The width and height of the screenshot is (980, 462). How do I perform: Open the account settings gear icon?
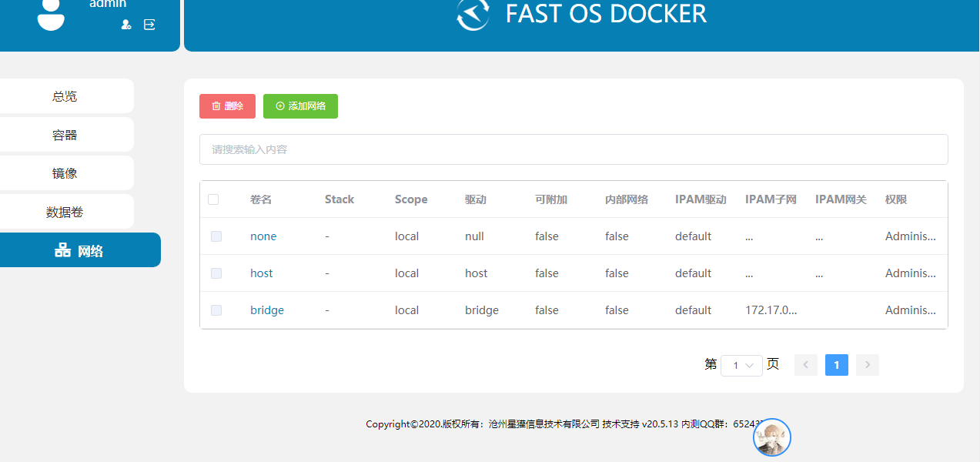pyautogui.click(x=125, y=25)
